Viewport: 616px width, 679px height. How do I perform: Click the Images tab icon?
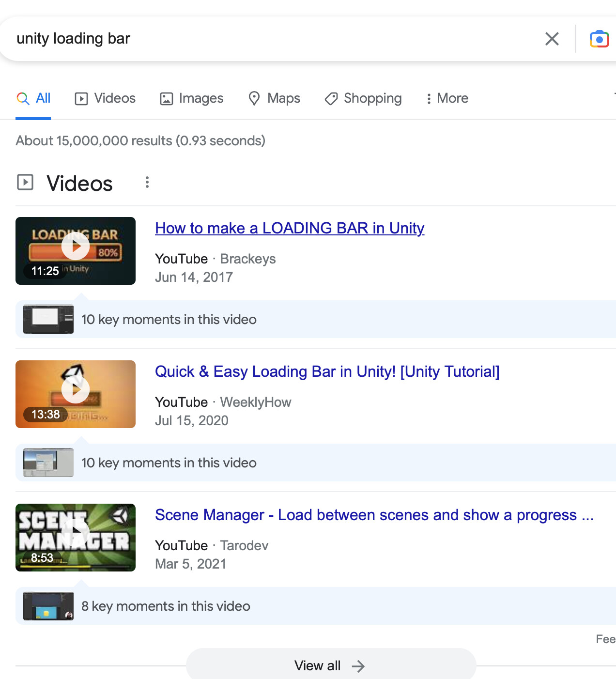[166, 98]
